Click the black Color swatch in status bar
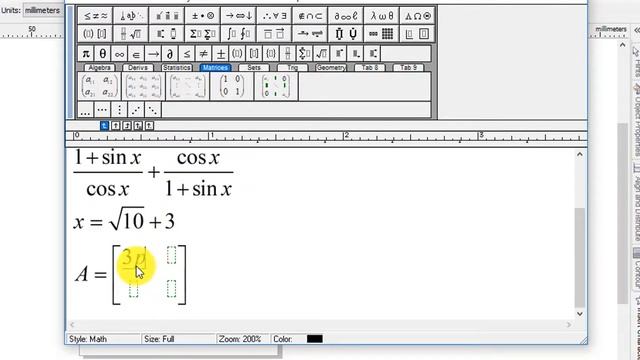The height and width of the screenshot is (360, 640). [x=315, y=339]
